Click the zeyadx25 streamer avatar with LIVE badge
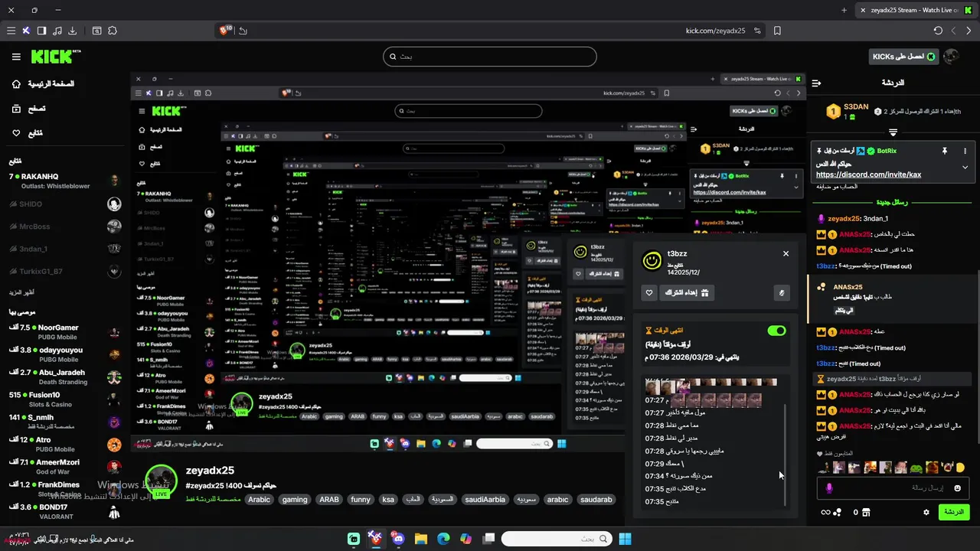This screenshot has width=980, height=551. 161,481
